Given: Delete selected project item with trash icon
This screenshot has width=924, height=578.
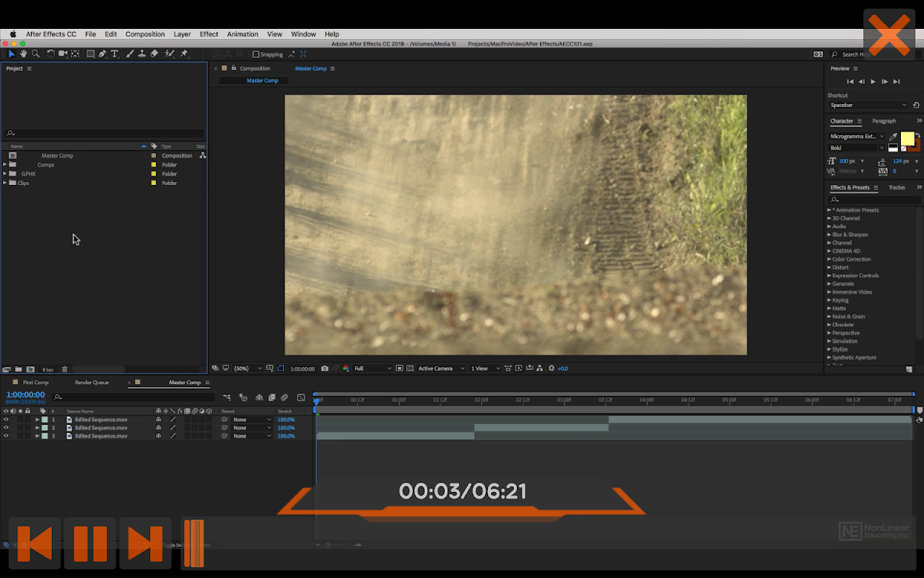Looking at the screenshot, I should coord(64,369).
